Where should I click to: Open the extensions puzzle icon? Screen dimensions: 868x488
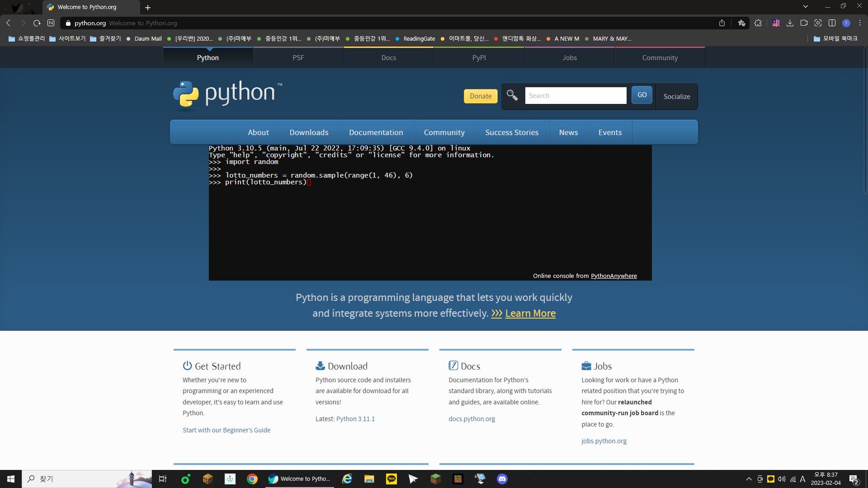(x=758, y=23)
